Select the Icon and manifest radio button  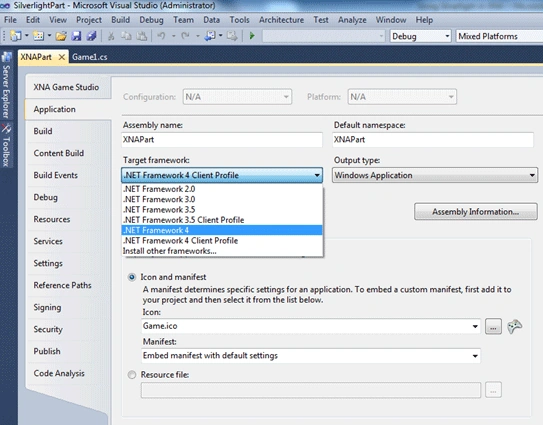(x=132, y=277)
